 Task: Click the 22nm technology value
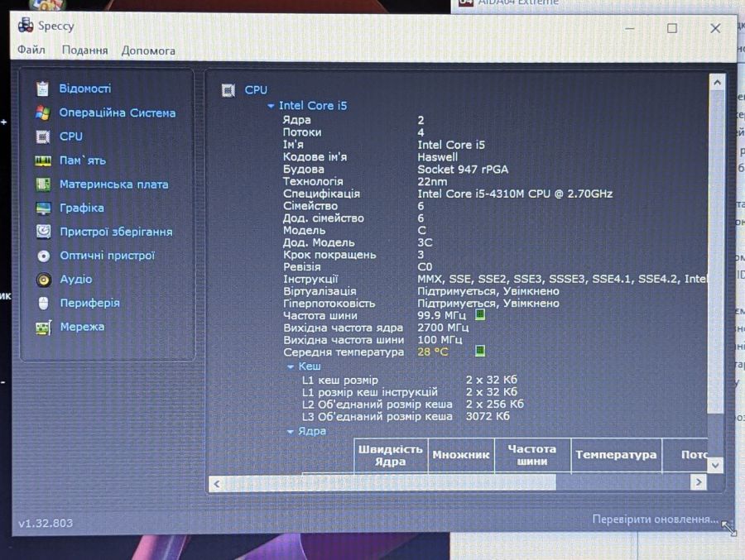click(432, 182)
